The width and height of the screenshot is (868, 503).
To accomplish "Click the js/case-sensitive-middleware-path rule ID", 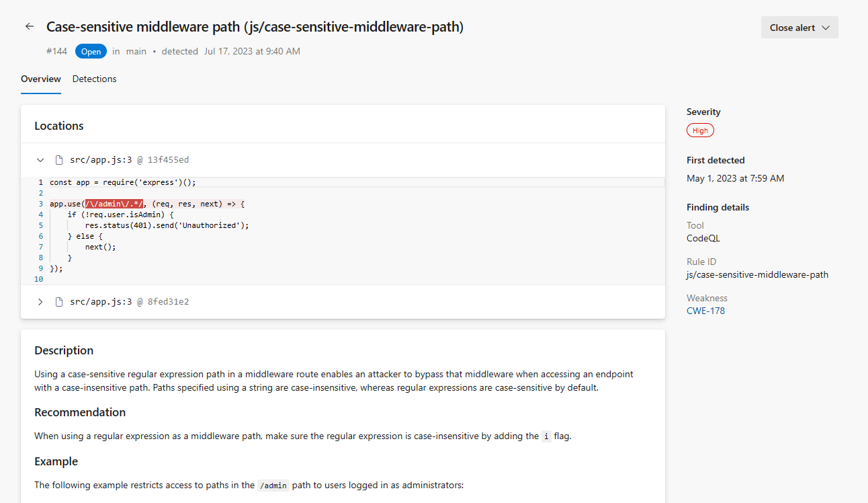I will click(757, 274).
